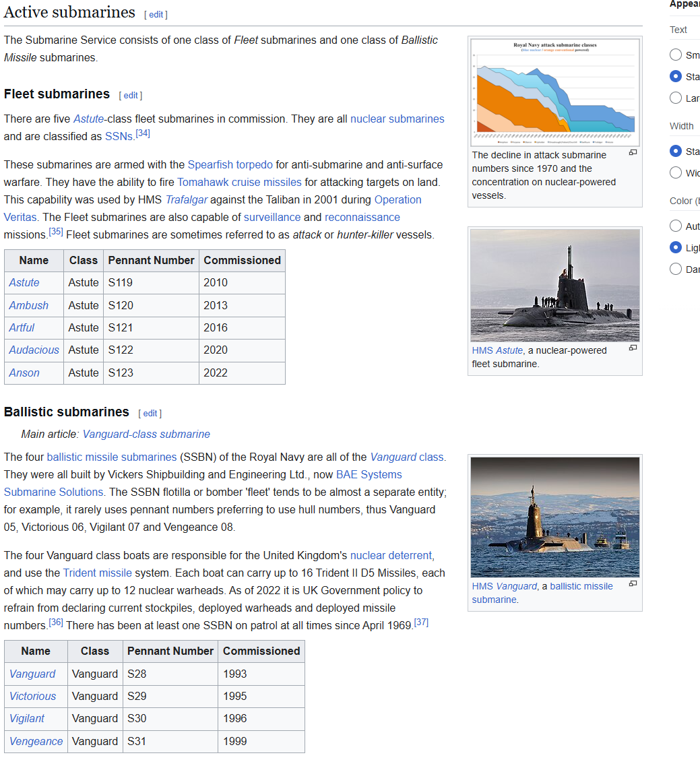The height and width of the screenshot is (770, 700).
Task: Click the S28 pennant number cell
Action: (x=170, y=674)
